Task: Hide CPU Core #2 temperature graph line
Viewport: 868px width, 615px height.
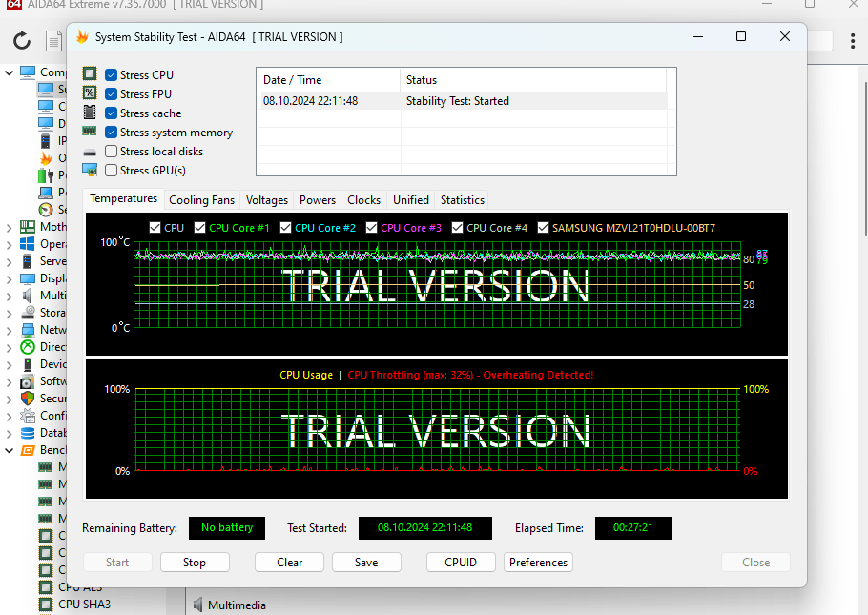Action: [285, 228]
